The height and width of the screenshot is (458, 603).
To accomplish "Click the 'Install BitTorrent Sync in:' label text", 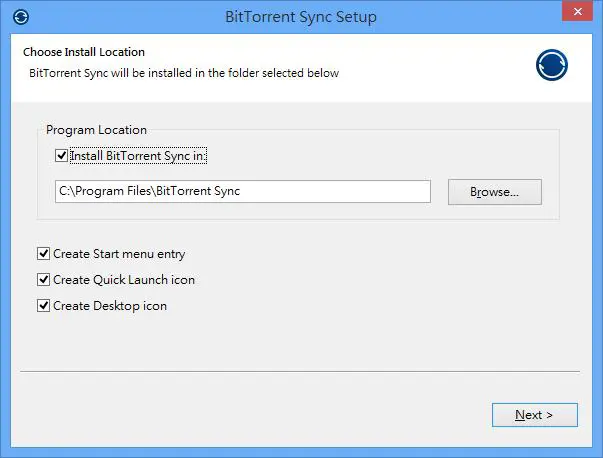I will coord(138,156).
